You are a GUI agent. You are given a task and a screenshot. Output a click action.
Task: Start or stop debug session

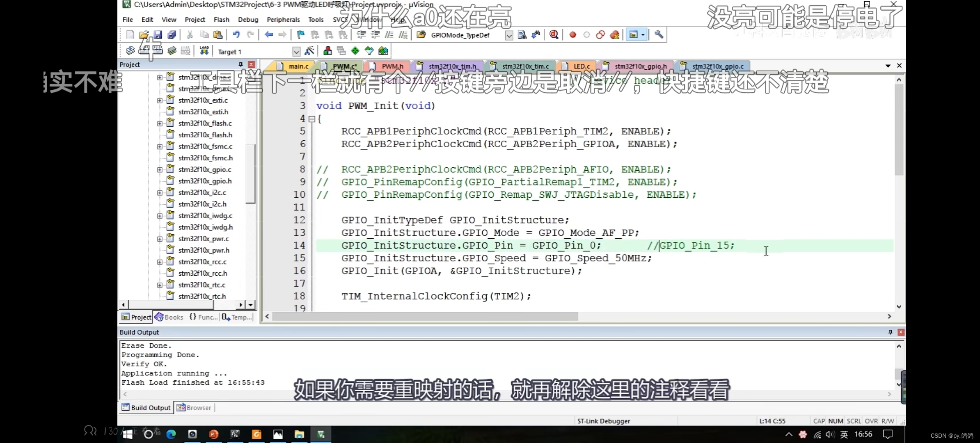pos(554,35)
